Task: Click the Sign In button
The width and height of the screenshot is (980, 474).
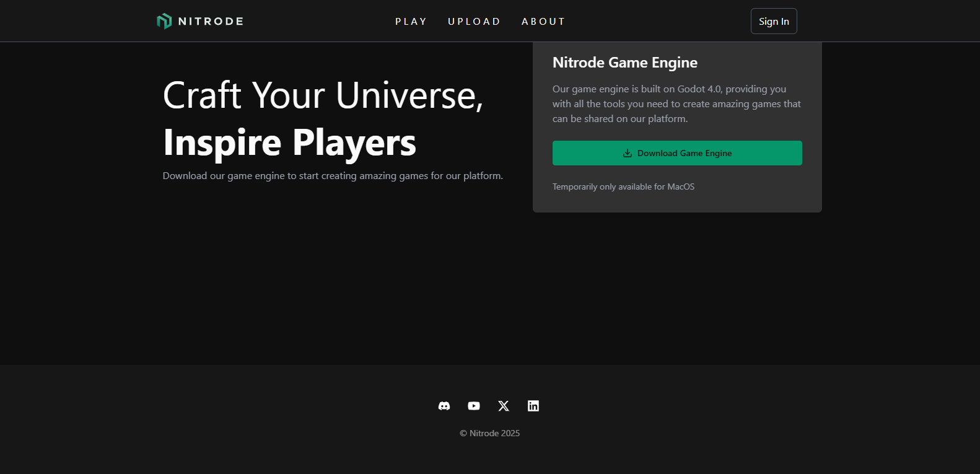Action: click(774, 21)
